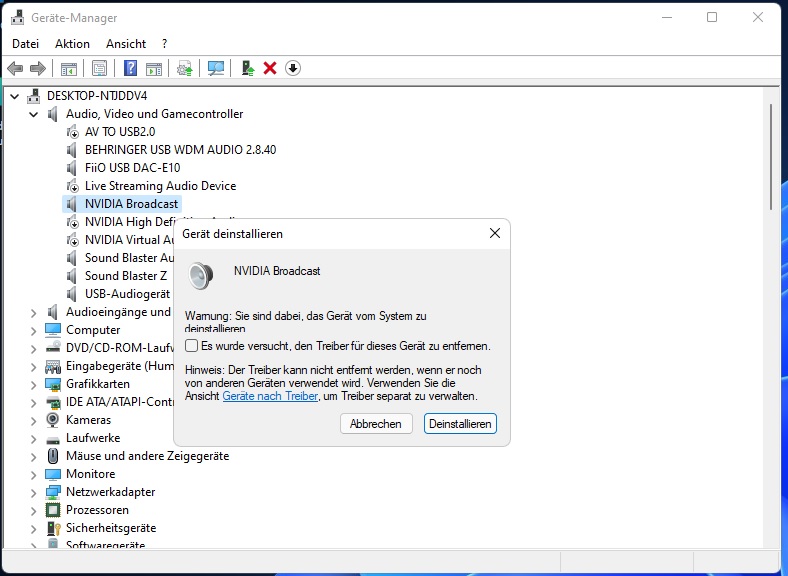
Task: Click the Abbrechen button
Action: click(376, 424)
